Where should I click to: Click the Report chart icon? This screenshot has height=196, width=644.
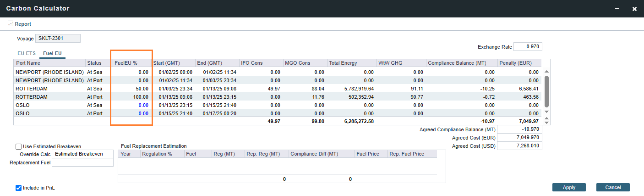[11, 24]
